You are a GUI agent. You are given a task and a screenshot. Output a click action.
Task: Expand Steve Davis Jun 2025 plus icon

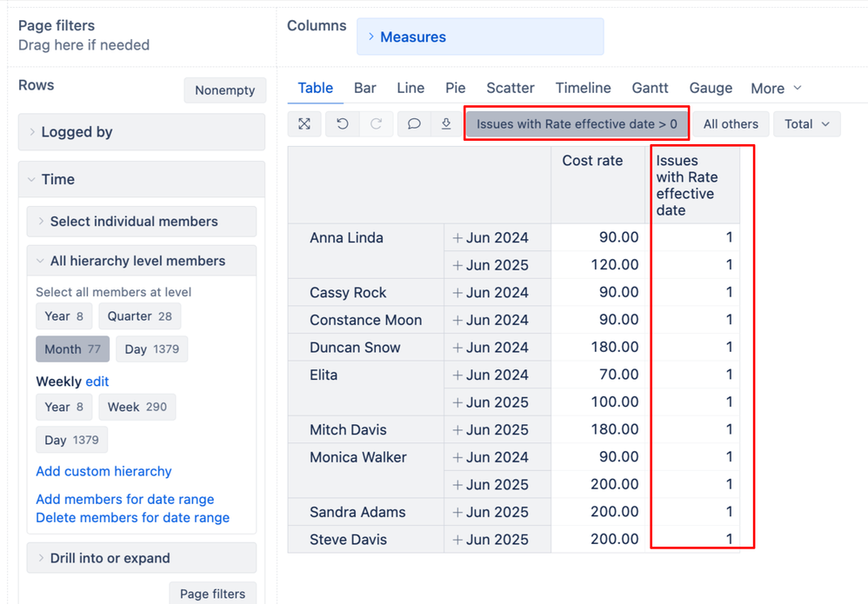coord(457,540)
